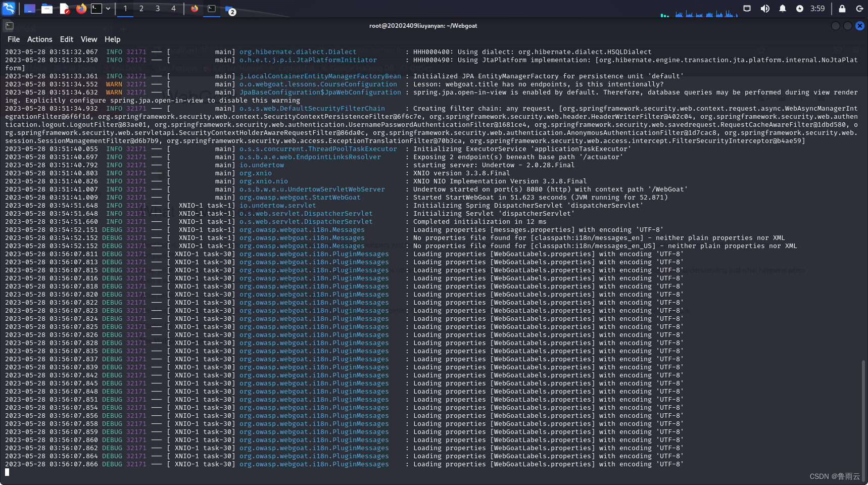This screenshot has height=485, width=868.
Task: Click the 3:59 clock
Action: click(x=817, y=9)
